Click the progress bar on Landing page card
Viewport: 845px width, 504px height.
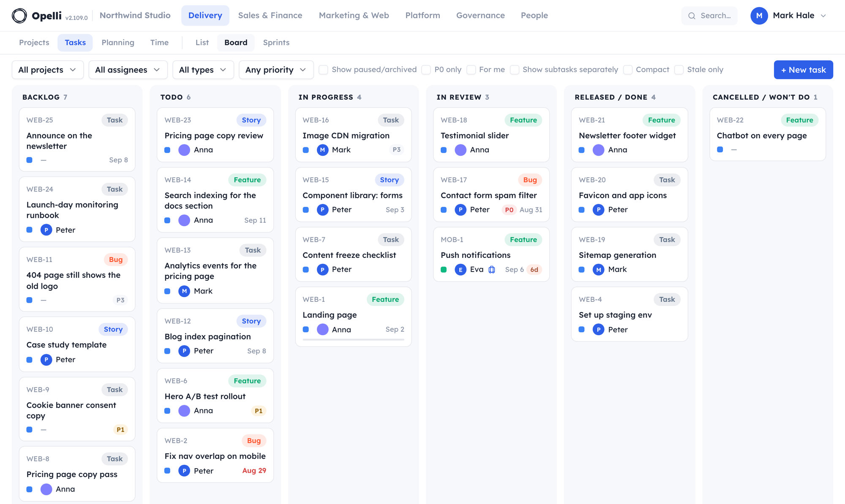[x=353, y=339]
